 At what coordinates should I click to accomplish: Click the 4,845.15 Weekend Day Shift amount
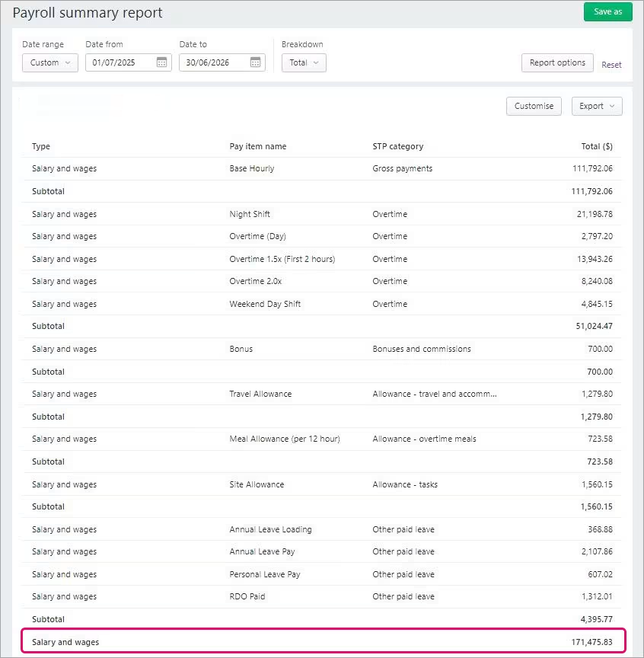coord(597,304)
